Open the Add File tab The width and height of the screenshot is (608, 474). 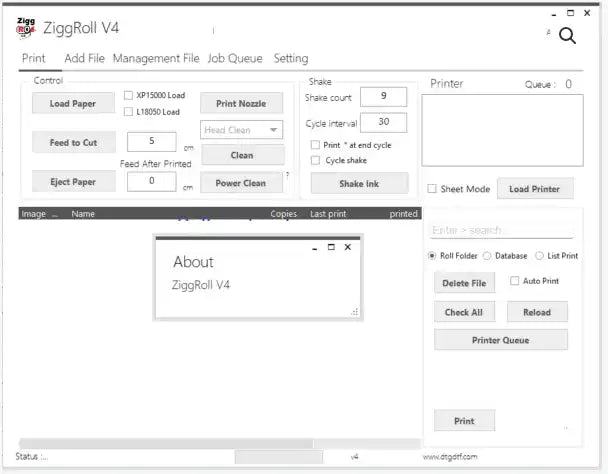[x=85, y=59]
